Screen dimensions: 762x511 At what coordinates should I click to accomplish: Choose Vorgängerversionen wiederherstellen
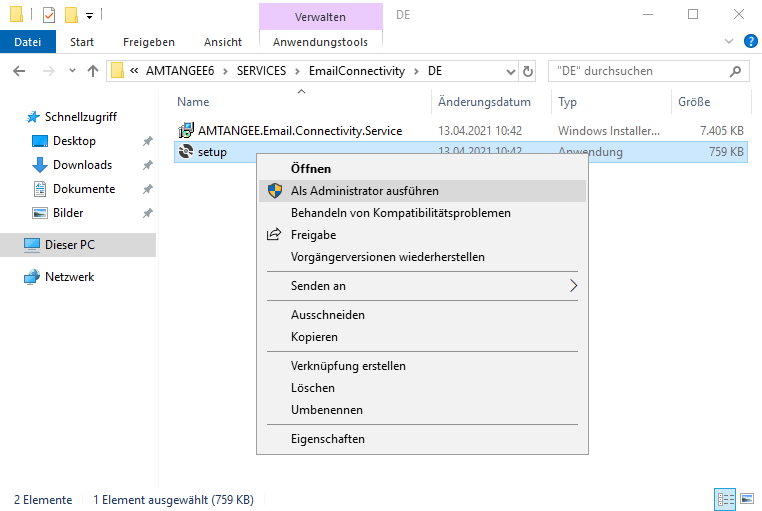tap(422, 256)
